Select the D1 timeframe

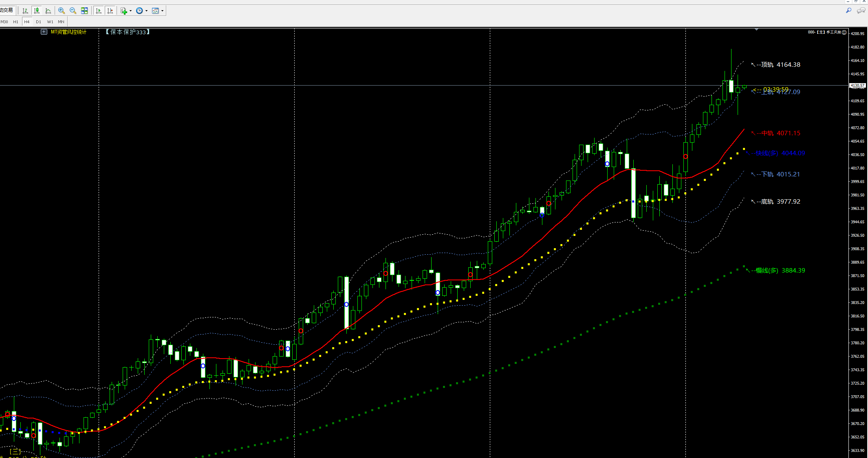(x=38, y=22)
